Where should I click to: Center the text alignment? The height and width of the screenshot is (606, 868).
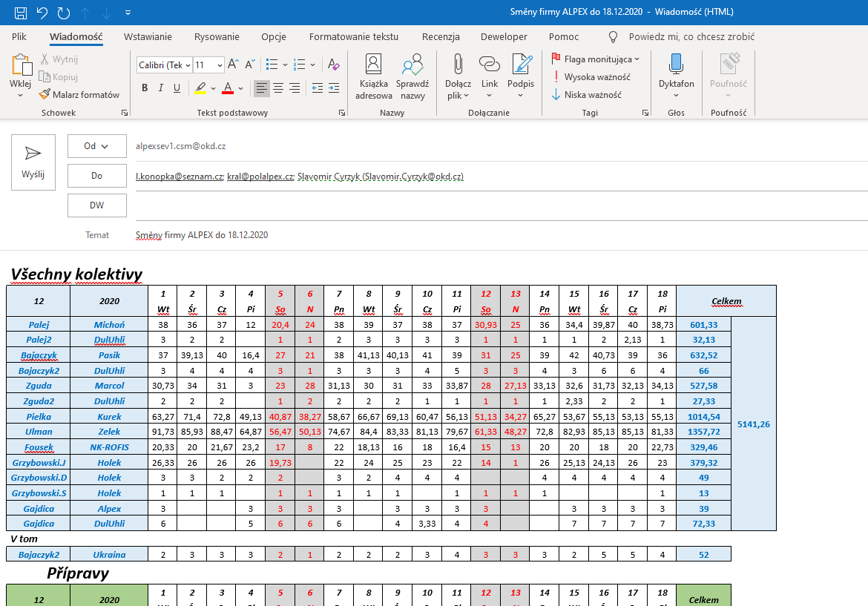click(x=278, y=88)
